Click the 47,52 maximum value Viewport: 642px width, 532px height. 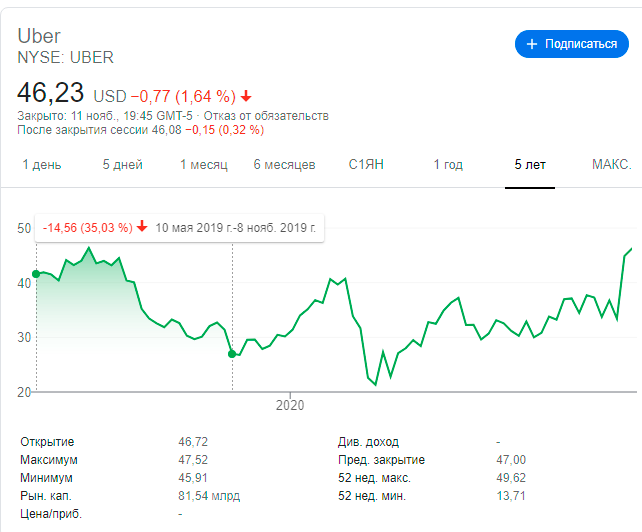[x=193, y=460]
